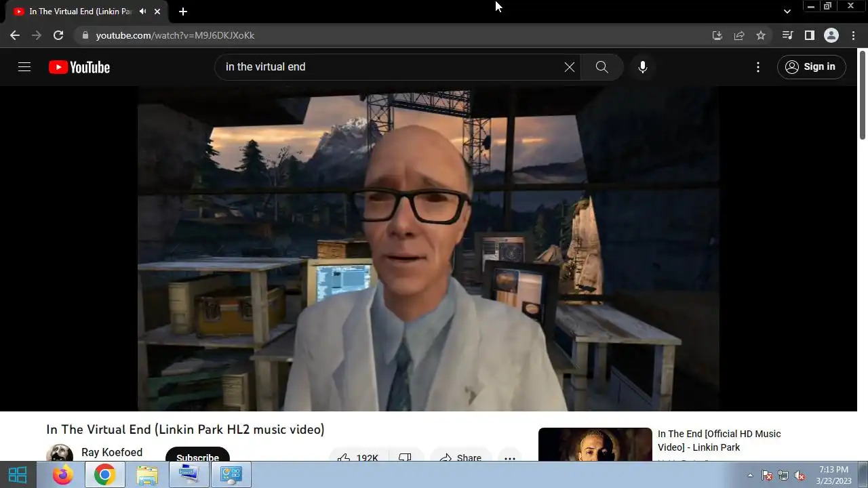Start voice search with the microphone
868x488 pixels.
tap(643, 66)
